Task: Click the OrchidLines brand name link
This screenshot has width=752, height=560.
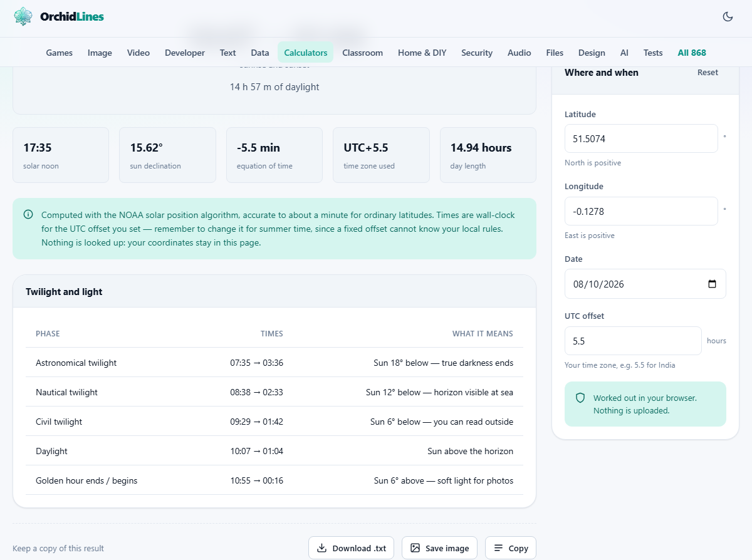Action: [x=72, y=17]
